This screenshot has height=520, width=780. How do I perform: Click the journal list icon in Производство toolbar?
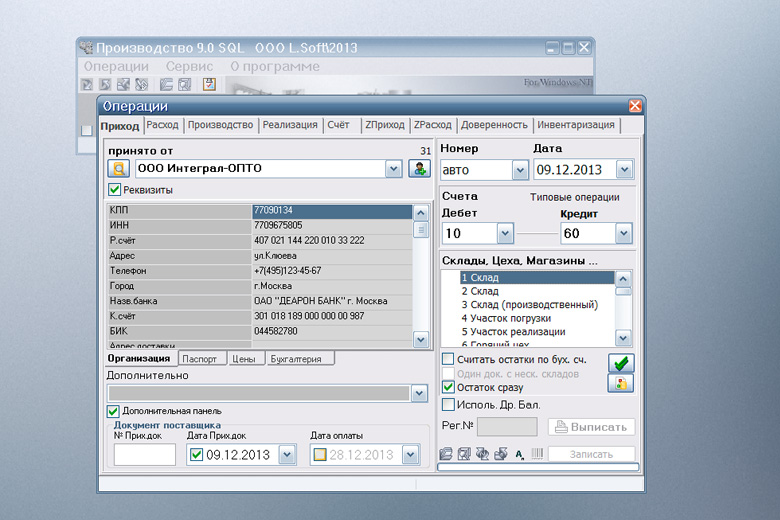[x=166, y=85]
